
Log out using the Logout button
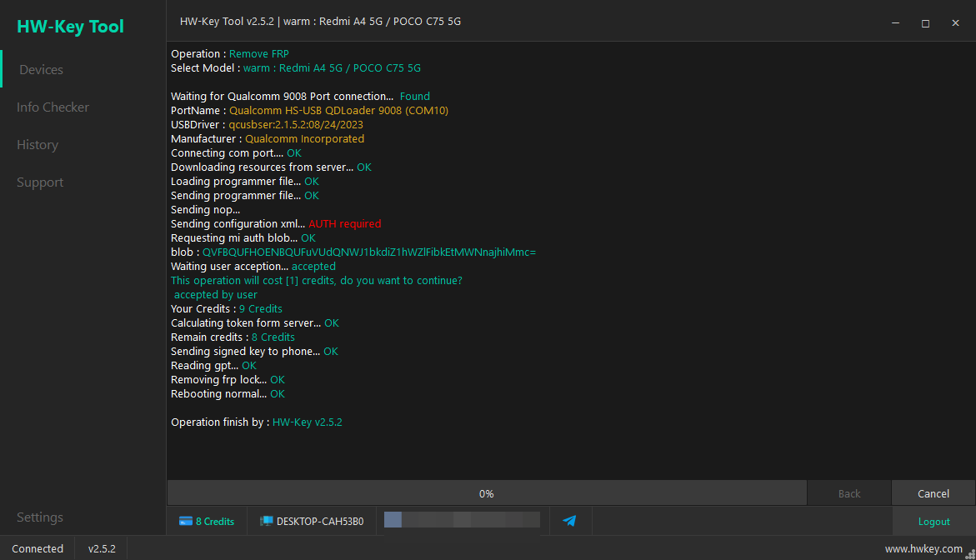click(933, 522)
